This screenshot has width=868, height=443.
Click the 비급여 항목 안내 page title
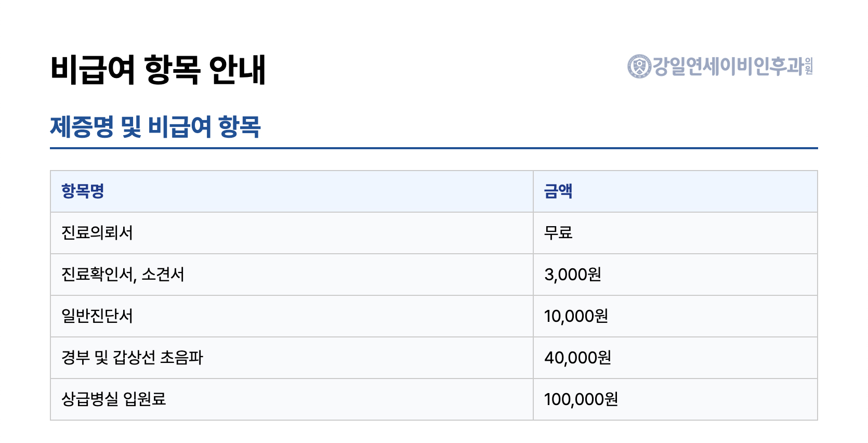click(x=158, y=70)
